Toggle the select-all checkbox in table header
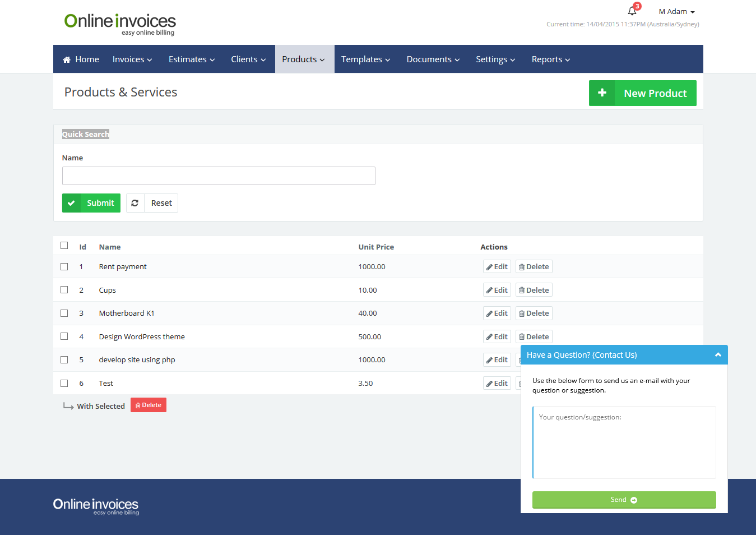This screenshot has width=756, height=535. tap(64, 246)
